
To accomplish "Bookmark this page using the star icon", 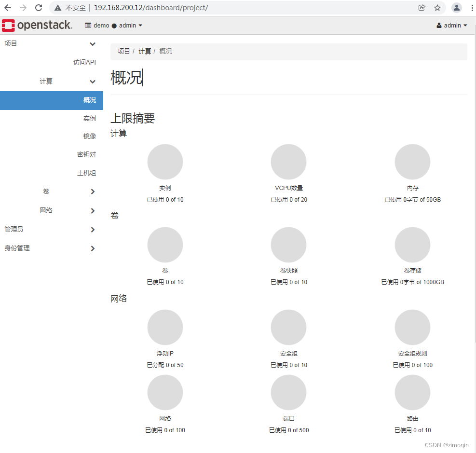I will click(437, 8).
